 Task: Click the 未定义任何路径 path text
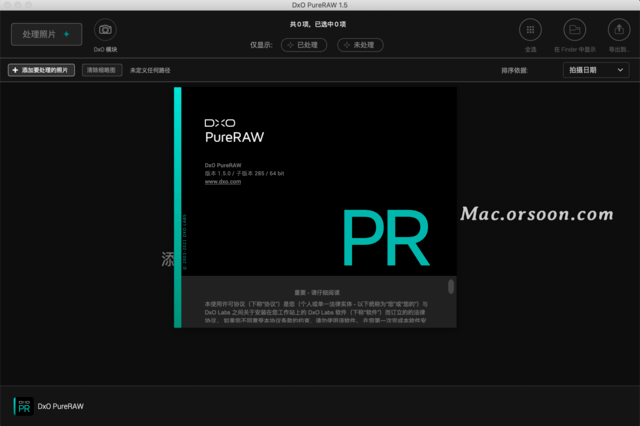(x=150, y=71)
